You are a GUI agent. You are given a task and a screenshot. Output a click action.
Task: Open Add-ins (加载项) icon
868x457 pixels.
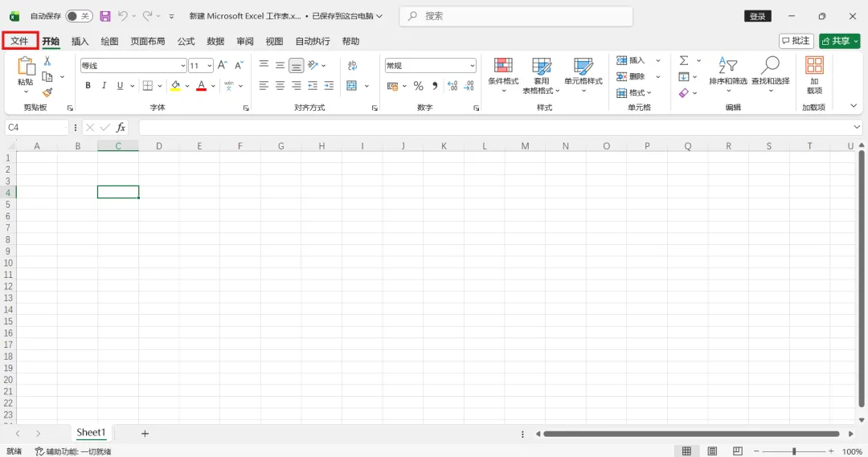pyautogui.click(x=814, y=75)
